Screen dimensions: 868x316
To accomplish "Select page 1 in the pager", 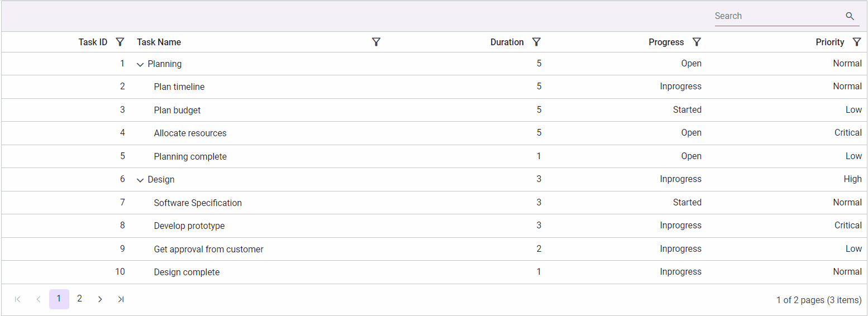I will point(59,299).
